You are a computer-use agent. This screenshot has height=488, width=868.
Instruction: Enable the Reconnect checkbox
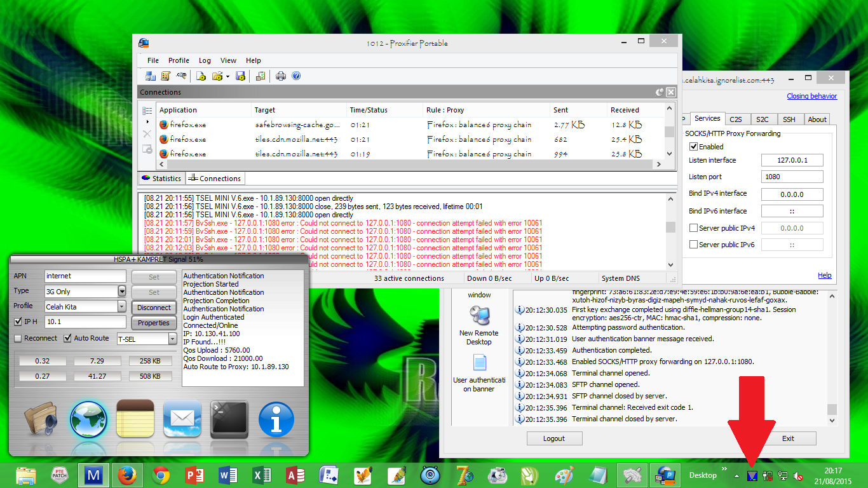coord(18,338)
